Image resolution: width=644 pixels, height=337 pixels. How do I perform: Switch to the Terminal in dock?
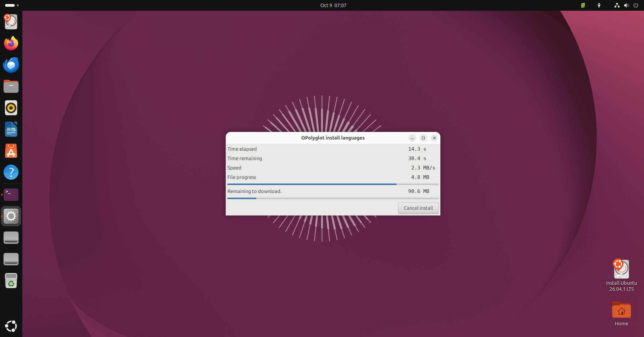click(11, 195)
